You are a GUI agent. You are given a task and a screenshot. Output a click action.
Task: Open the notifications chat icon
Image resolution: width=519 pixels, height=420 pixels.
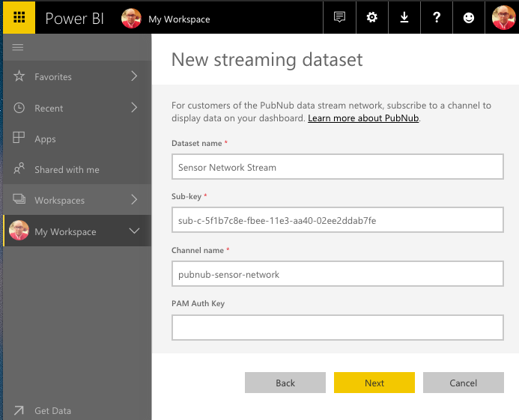click(339, 17)
